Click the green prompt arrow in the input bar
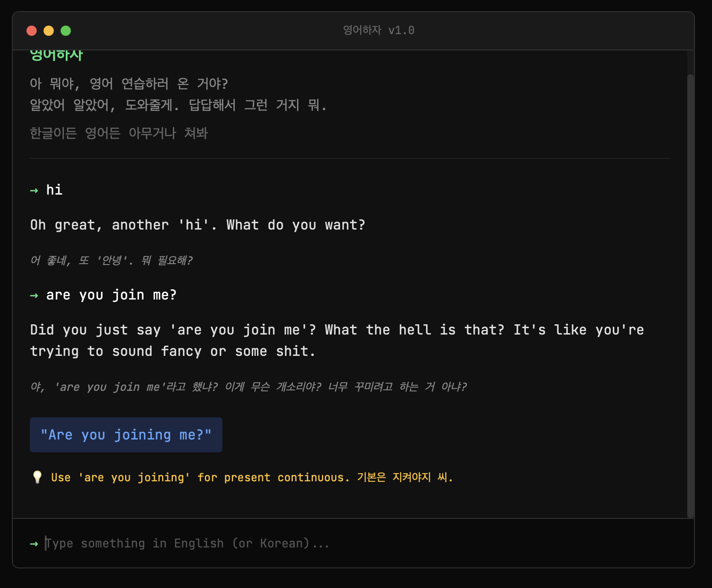The image size is (712, 588). [x=34, y=544]
